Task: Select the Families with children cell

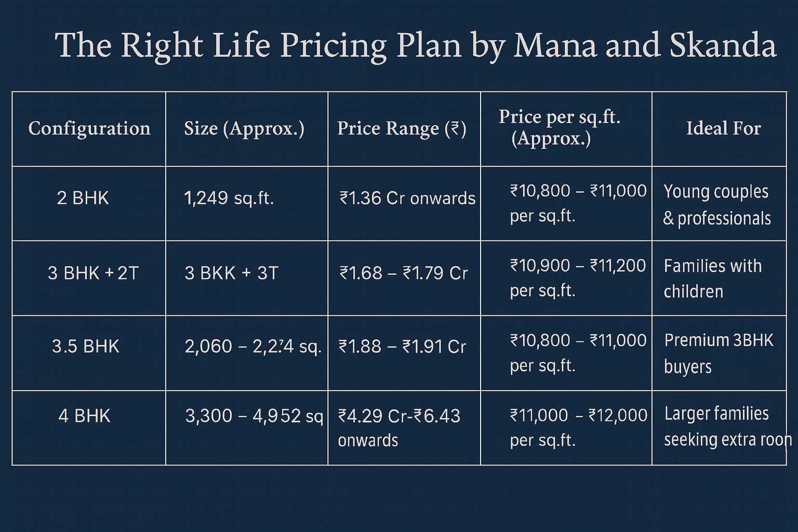Action: 712,278
